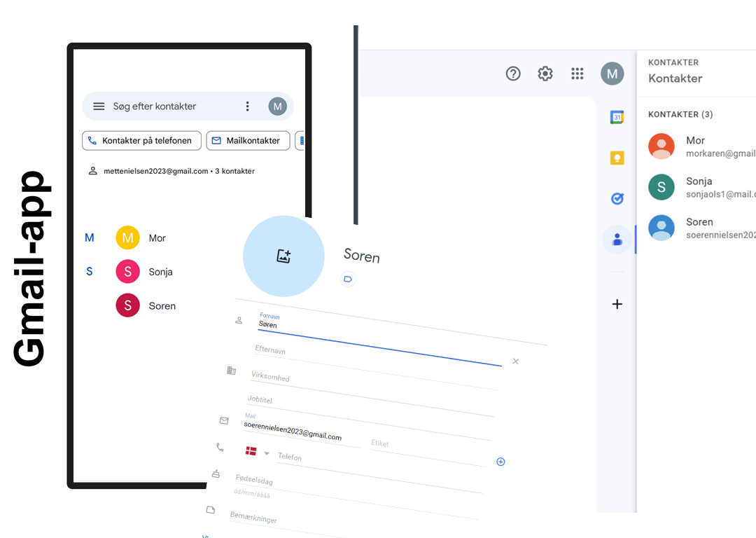Get add-ons with the plus icon in side panel

617,304
